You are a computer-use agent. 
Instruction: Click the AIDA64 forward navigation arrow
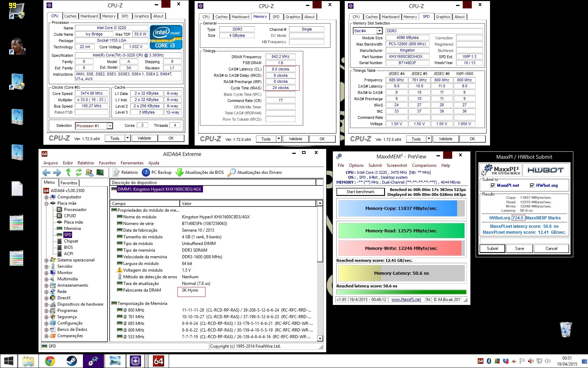(x=57, y=172)
